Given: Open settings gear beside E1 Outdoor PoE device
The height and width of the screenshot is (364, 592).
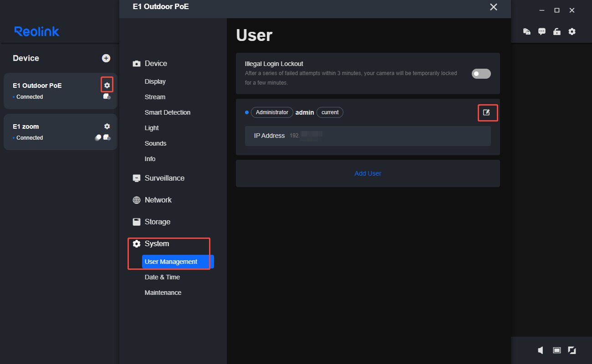Looking at the screenshot, I should pyautogui.click(x=107, y=85).
